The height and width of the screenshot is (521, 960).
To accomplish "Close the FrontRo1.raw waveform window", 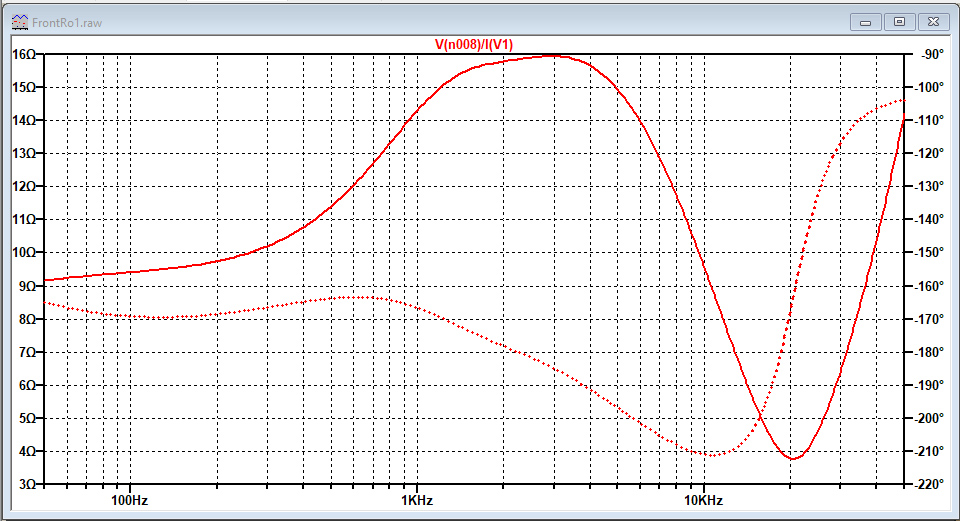I will tap(934, 22).
